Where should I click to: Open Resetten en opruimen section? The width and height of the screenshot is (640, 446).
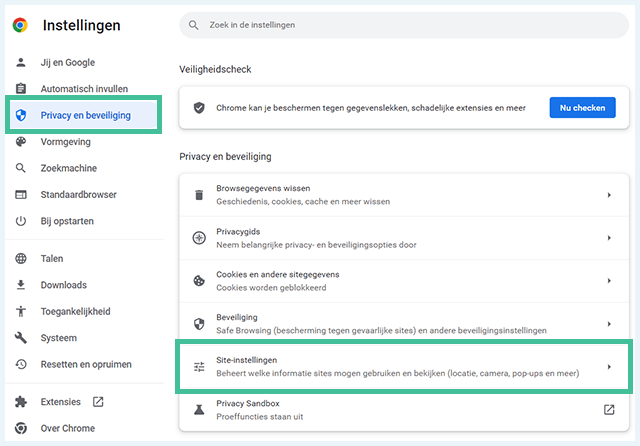click(86, 364)
